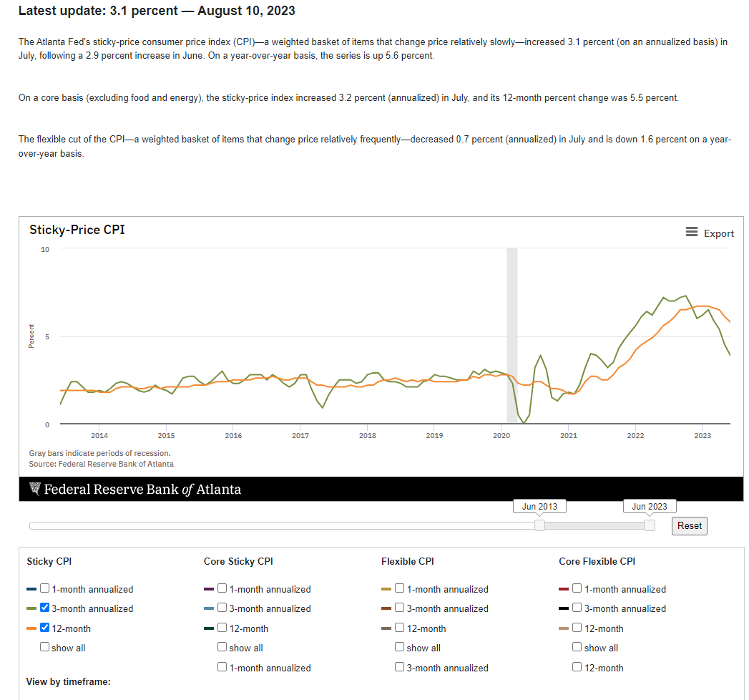Viewport: 749px width, 700px height.
Task: Click the Jun 2023 end slider handle
Action: pyautogui.click(x=649, y=525)
